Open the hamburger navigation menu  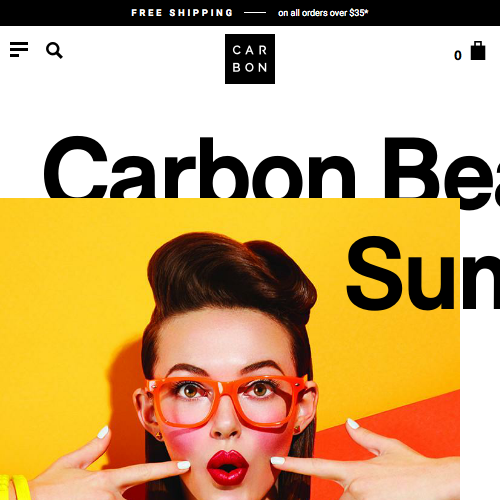[x=19, y=50]
